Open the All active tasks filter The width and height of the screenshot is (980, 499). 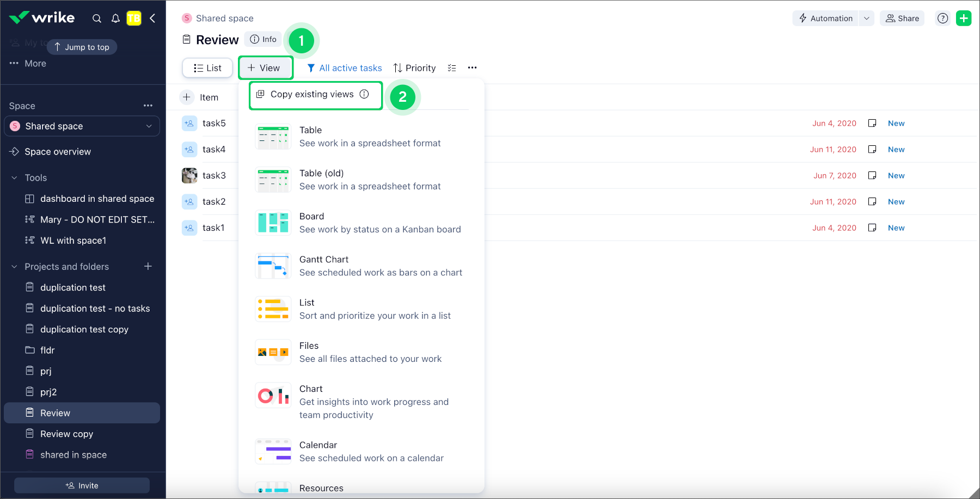coord(345,68)
